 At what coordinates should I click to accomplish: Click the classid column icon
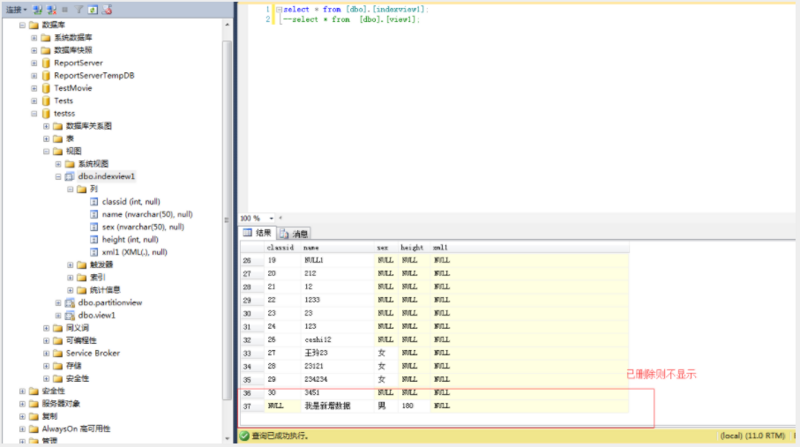pos(94,202)
